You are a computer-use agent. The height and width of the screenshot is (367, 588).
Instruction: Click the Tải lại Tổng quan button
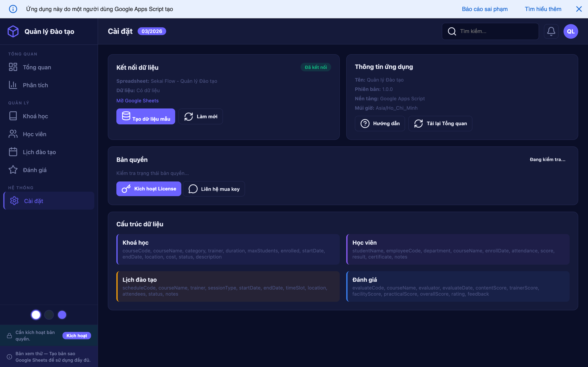(x=440, y=124)
